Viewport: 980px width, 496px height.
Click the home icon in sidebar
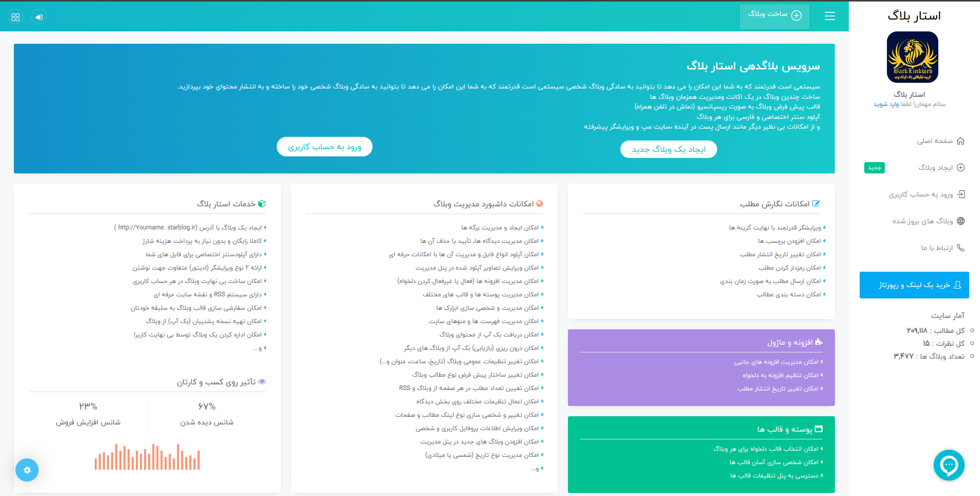point(960,141)
